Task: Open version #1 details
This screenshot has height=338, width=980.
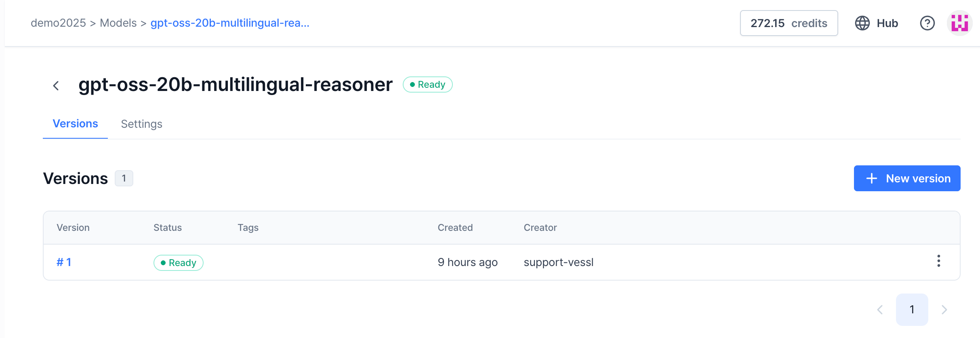Action: [63, 262]
